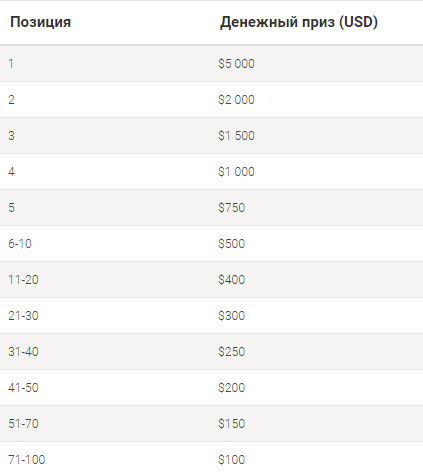Select the 6-10 position cell
The width and height of the screenshot is (423, 476).
[x=20, y=244]
